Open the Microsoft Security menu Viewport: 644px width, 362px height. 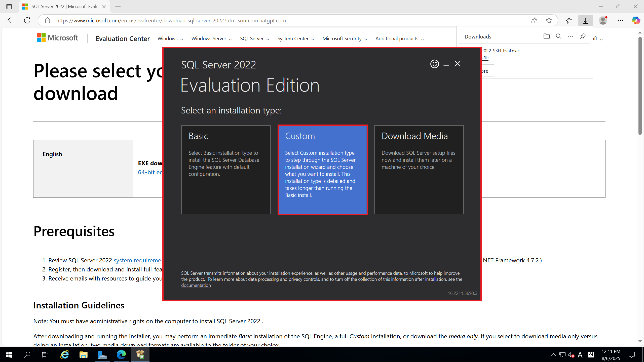345,38
